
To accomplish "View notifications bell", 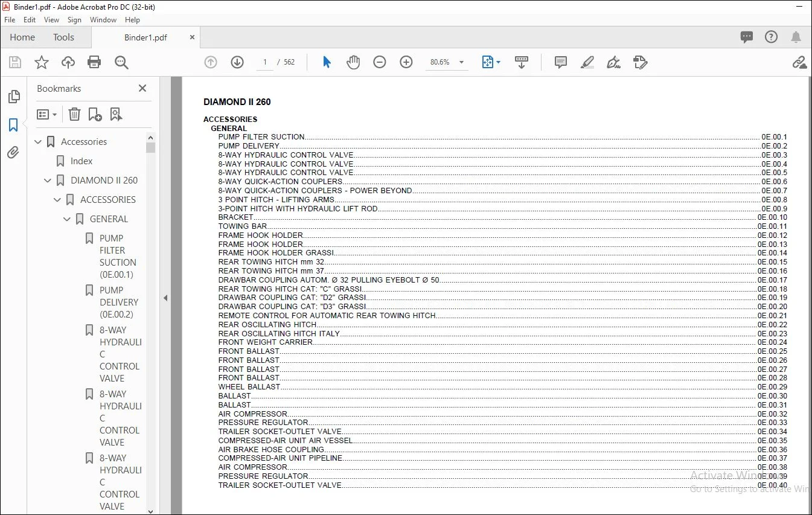I will pyautogui.click(x=796, y=37).
